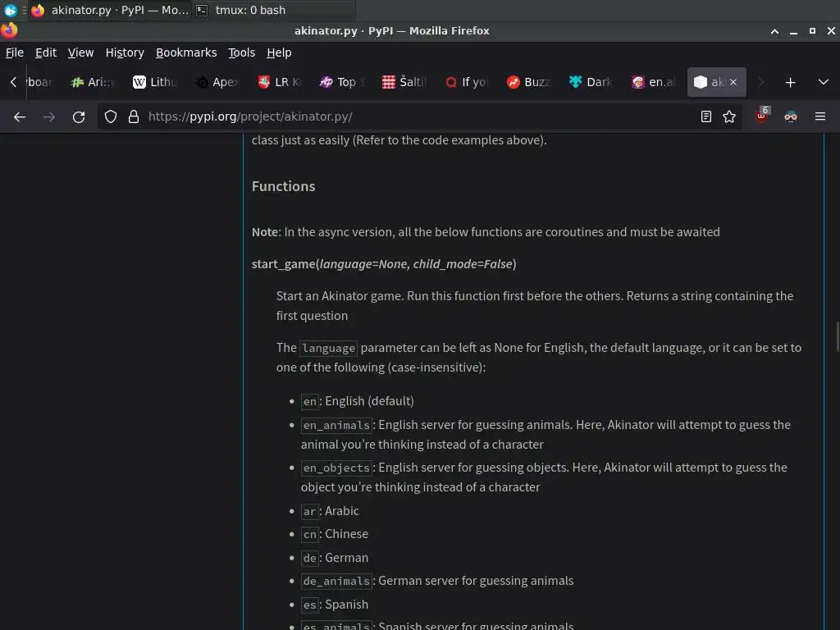Viewport: 840px width, 630px height.
Task: Click the 'es' Spanish code label
Action: pyautogui.click(x=309, y=605)
